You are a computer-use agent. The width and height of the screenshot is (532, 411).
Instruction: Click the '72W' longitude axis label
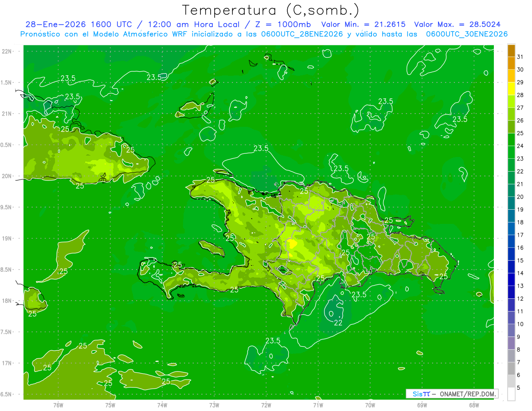pos(266,405)
